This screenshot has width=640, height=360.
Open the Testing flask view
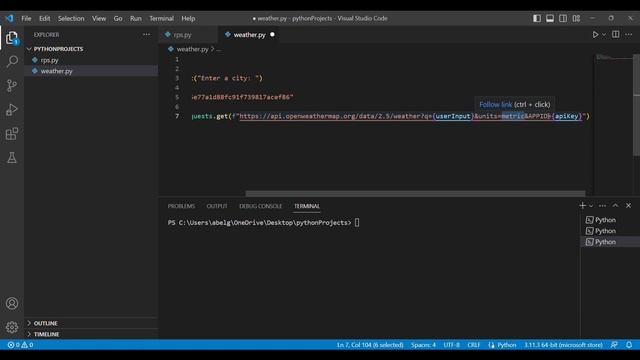click(12, 158)
